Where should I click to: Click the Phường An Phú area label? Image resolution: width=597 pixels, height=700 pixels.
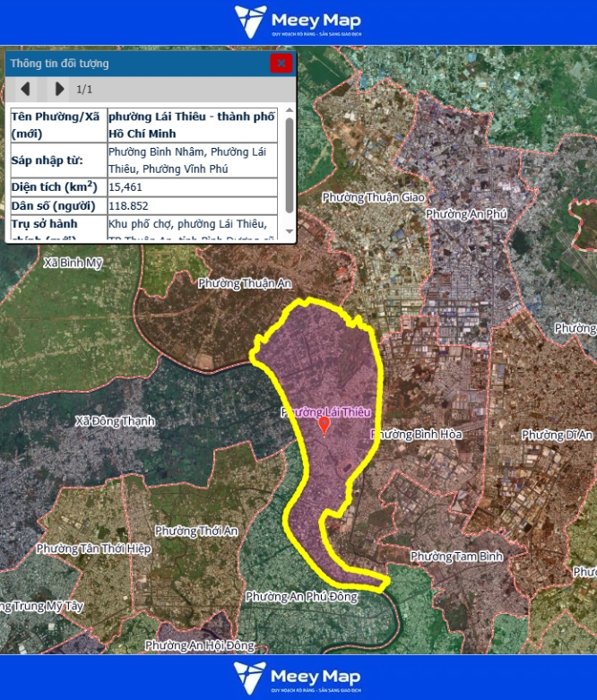[466, 214]
